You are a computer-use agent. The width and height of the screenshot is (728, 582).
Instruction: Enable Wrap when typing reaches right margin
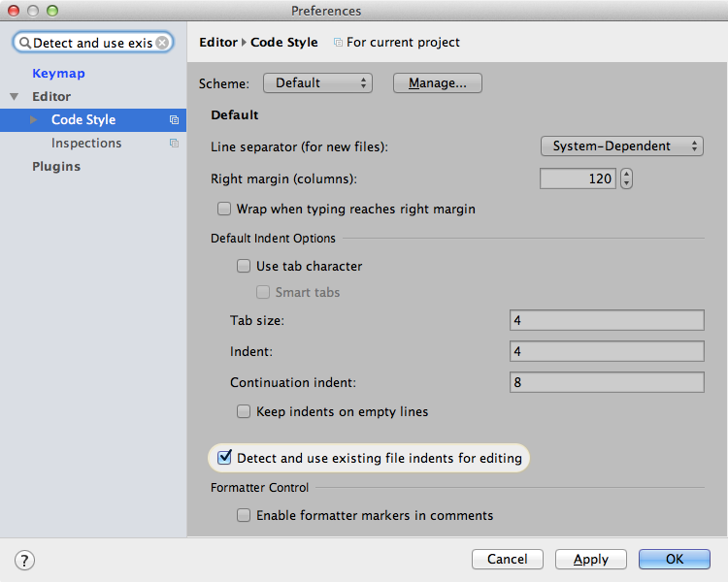[x=224, y=209]
